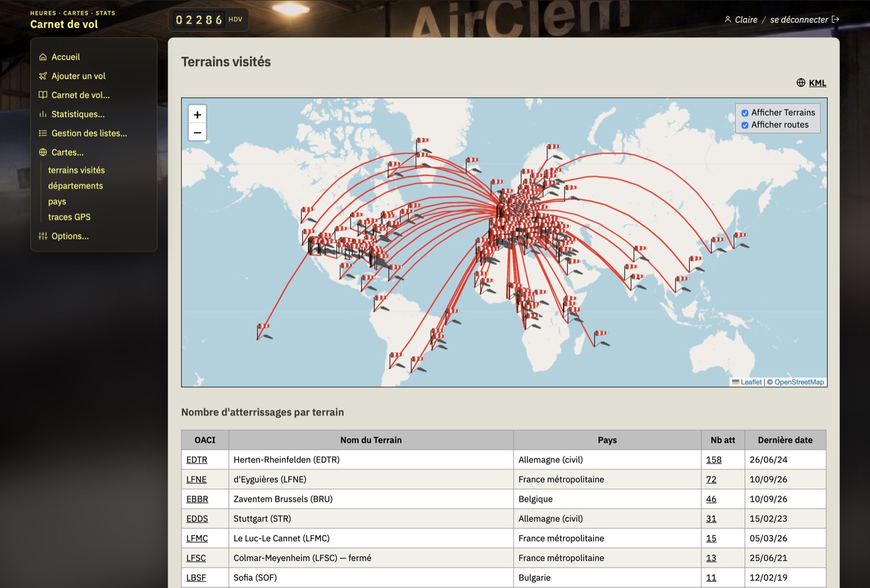Select the départements map entry

tap(75, 186)
